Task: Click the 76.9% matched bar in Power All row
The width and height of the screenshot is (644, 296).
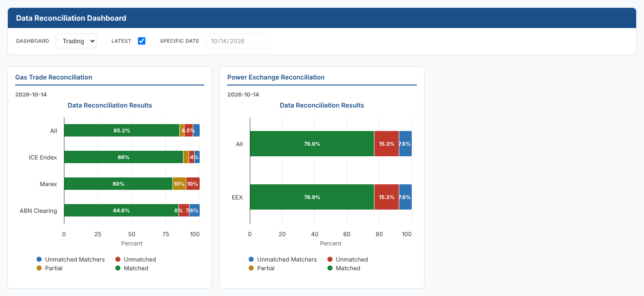Action: [x=312, y=144]
